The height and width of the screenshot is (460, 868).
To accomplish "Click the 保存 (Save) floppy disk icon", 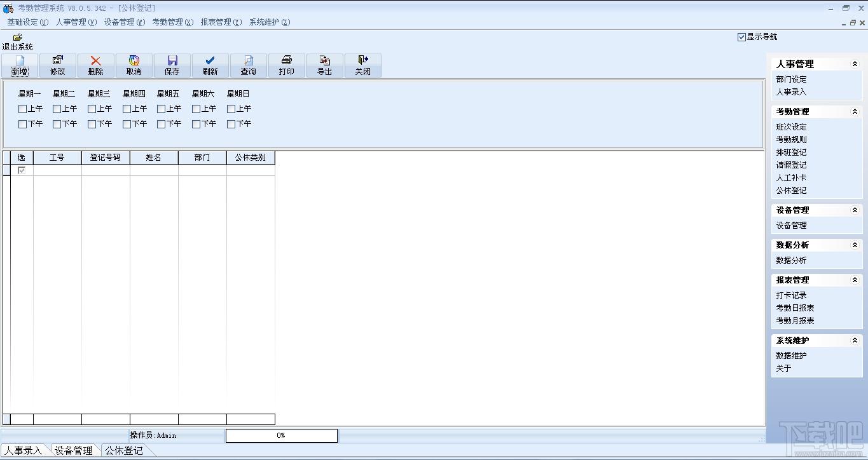I will (172, 60).
